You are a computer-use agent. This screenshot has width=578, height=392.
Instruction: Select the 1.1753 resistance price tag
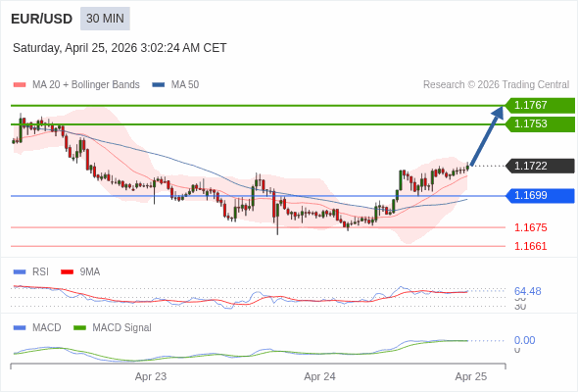540,124
